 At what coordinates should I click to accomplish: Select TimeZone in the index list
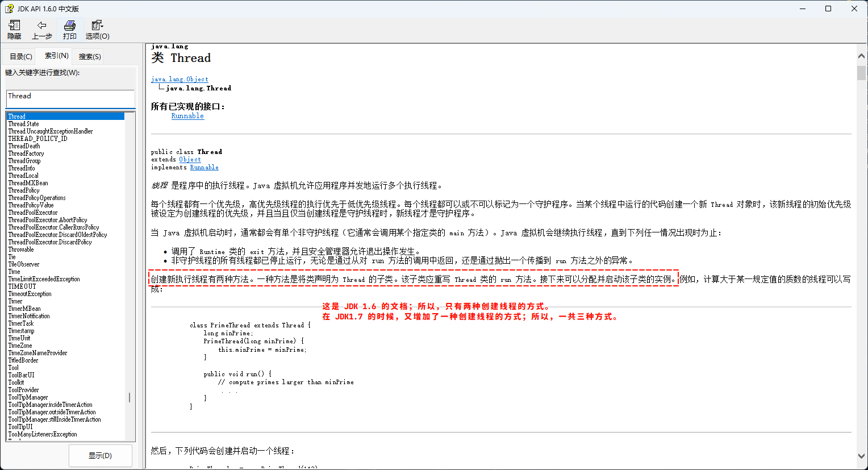(20, 345)
